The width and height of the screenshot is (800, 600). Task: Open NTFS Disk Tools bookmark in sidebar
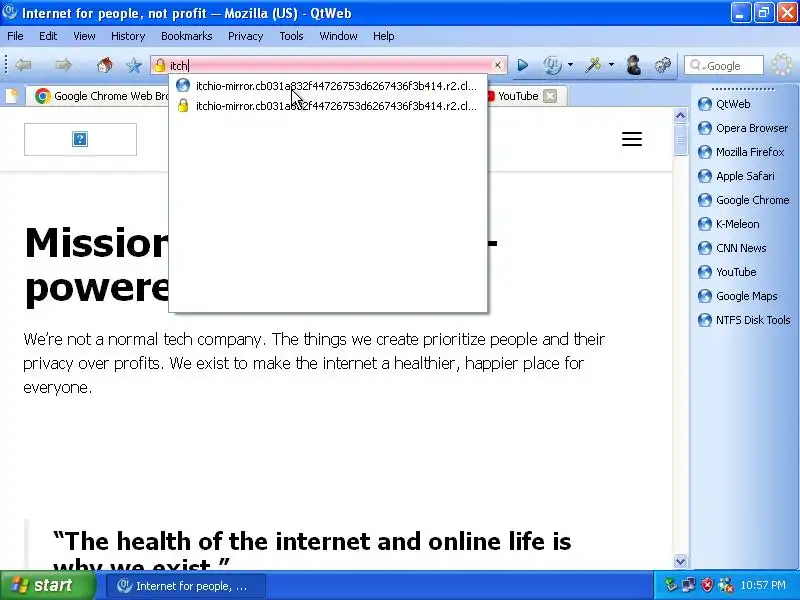[744, 320]
